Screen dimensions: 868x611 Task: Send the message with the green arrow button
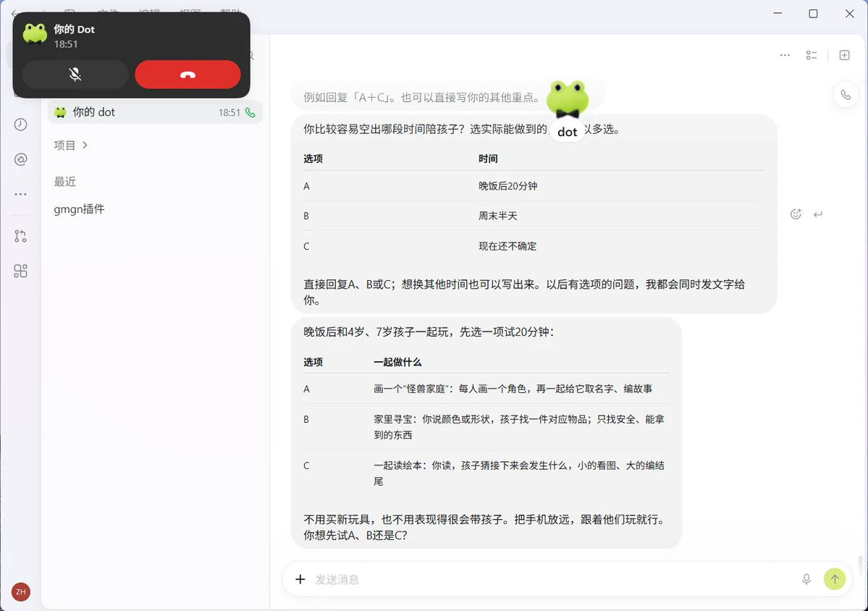point(835,579)
